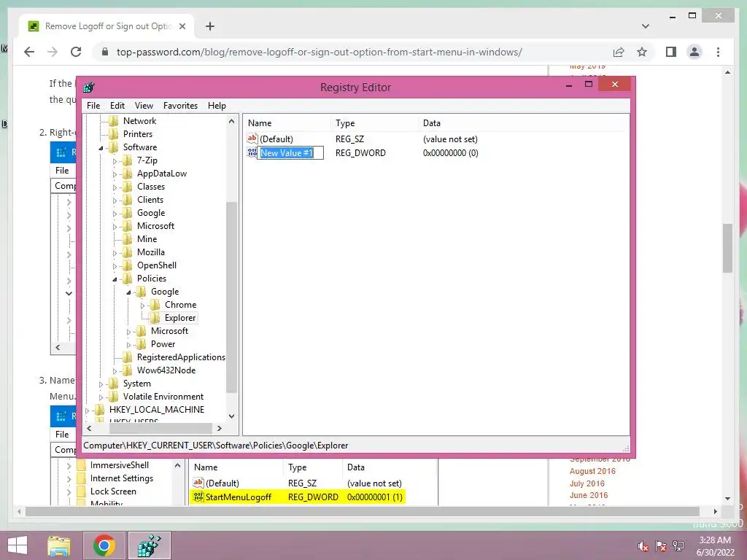Image resolution: width=747 pixels, height=560 pixels.
Task: Click the 7-Zip folder icon
Action: pyautogui.click(x=128, y=160)
